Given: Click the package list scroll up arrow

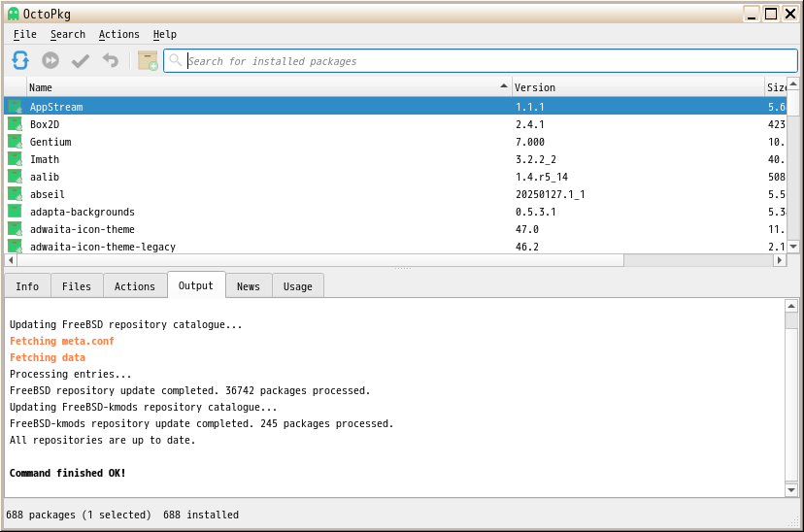Looking at the screenshot, I should tap(793, 83).
